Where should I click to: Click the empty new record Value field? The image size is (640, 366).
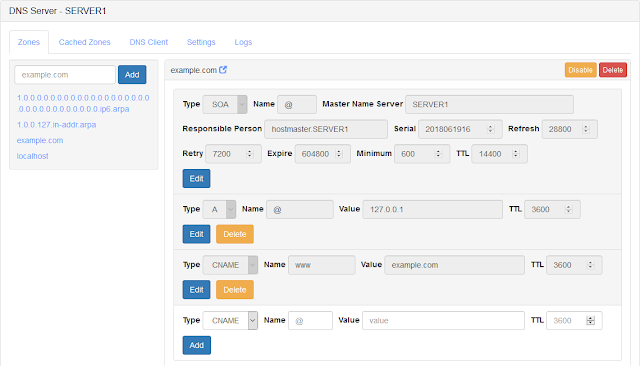(443, 321)
